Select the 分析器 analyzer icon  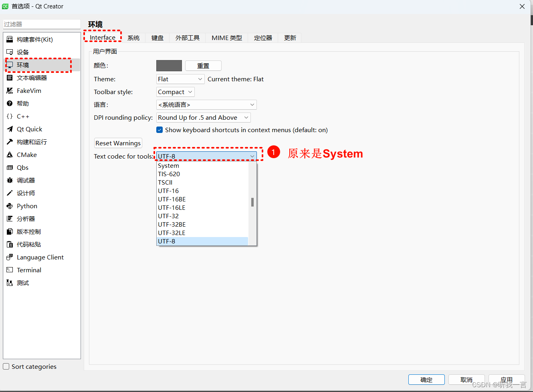pos(10,219)
